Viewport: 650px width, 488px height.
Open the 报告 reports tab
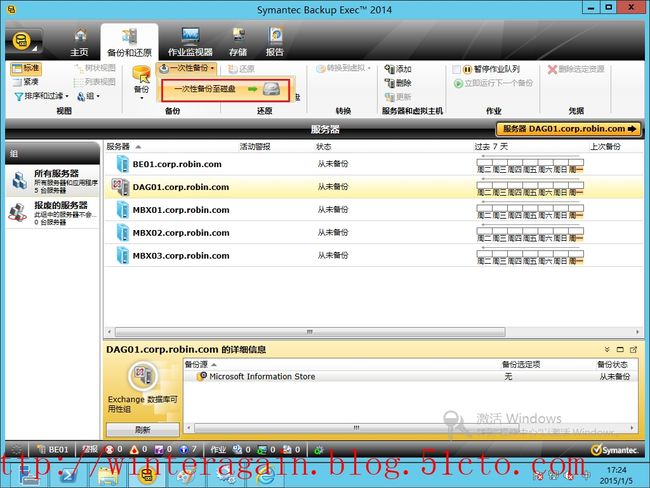pos(274,43)
